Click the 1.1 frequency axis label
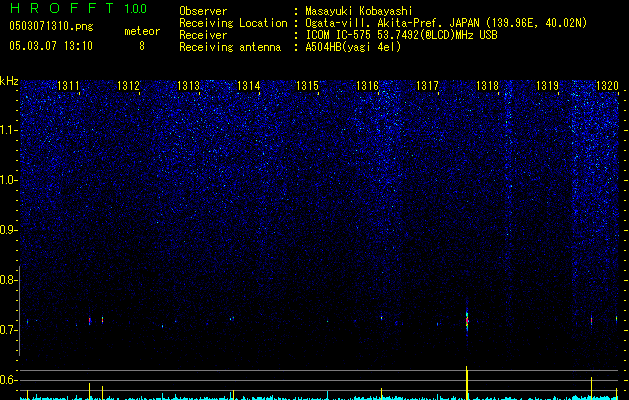629x400 pixels. click(x=8, y=130)
